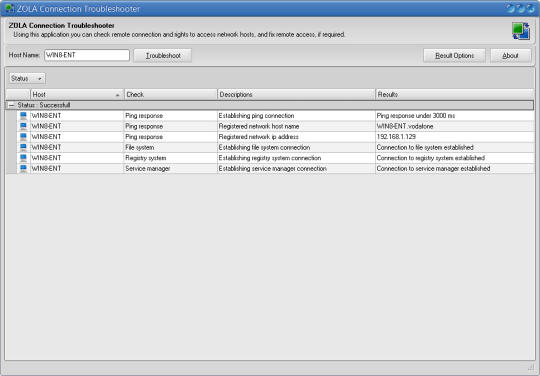This screenshot has height=376, width=540.
Task: Select 'Establishing service manager connection' cell
Action: click(x=296, y=168)
